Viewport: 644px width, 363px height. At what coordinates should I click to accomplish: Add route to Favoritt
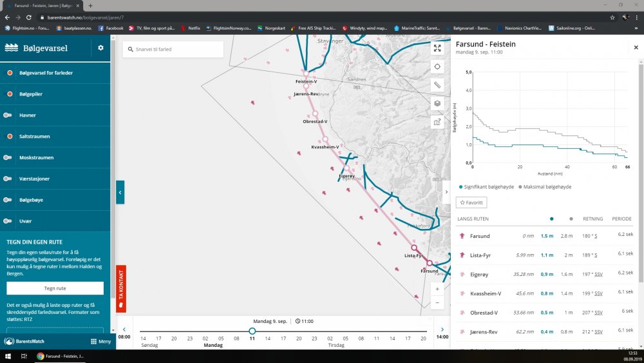[x=471, y=202]
